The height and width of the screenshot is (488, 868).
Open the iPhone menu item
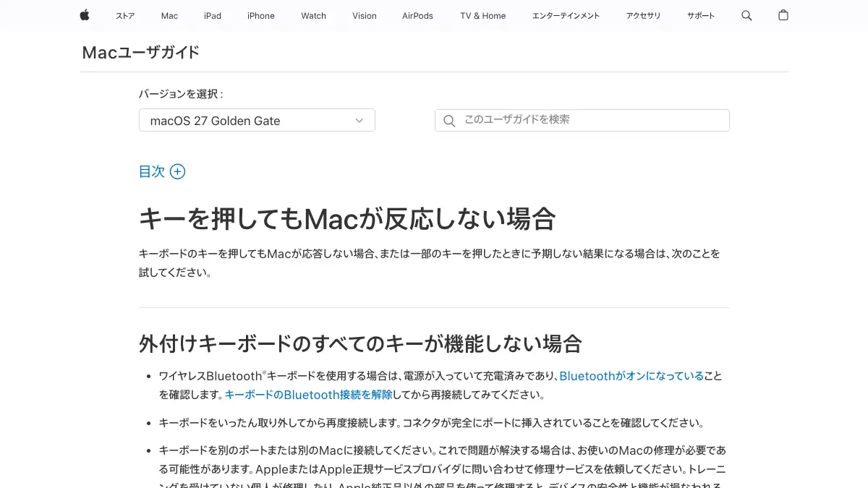click(x=261, y=16)
